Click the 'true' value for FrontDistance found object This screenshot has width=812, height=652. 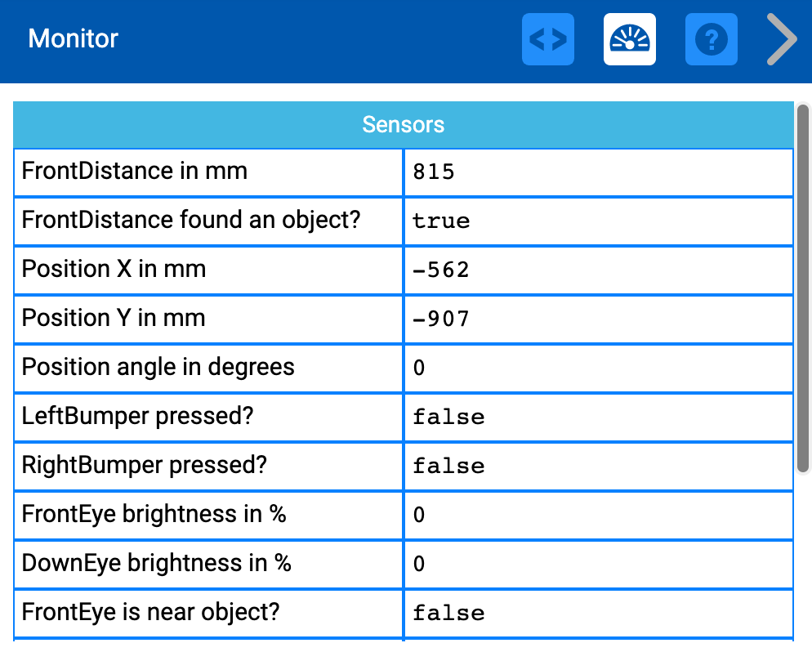(441, 221)
